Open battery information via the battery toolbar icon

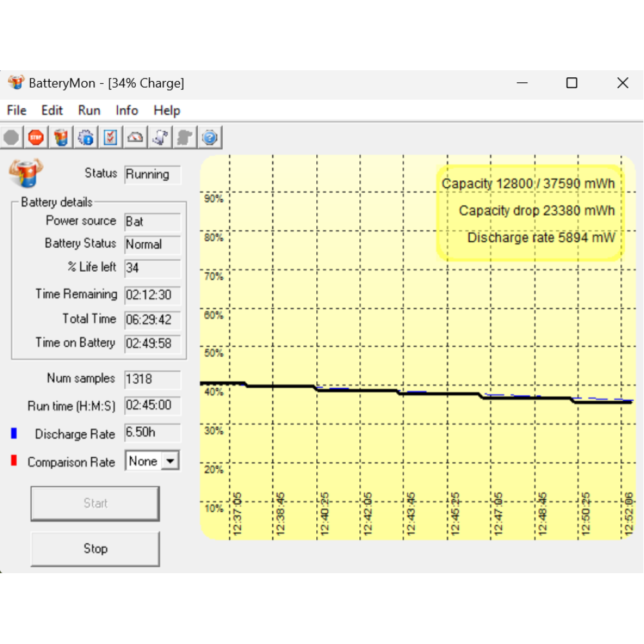click(61, 137)
